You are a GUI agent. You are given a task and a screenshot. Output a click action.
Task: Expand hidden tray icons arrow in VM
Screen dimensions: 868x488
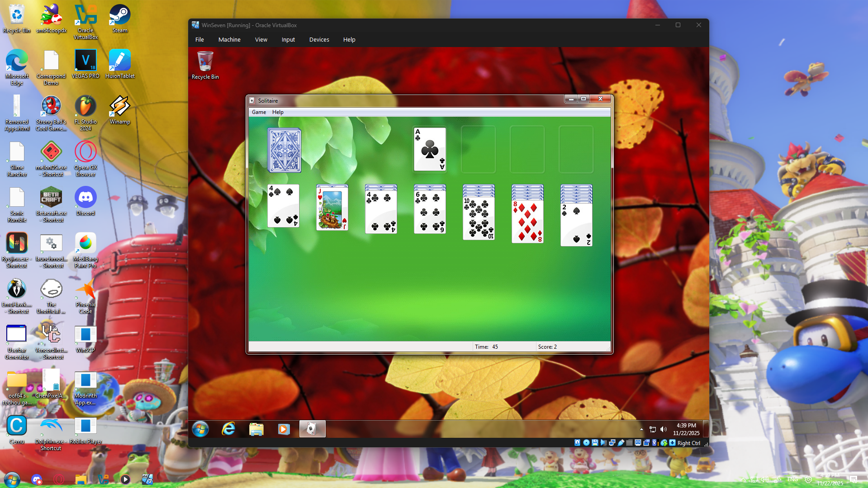click(641, 429)
